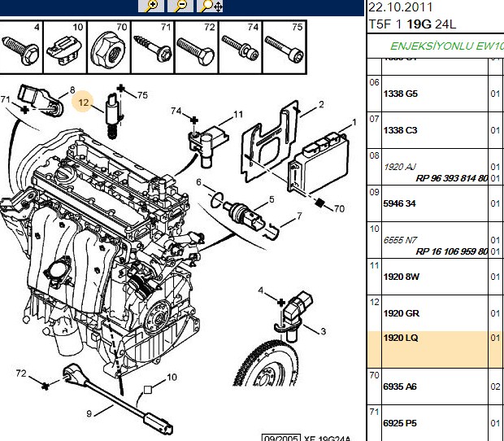Screen dimensions: 504x441
Task: Click the zoom in magnifier icon
Action: click(x=151, y=6)
